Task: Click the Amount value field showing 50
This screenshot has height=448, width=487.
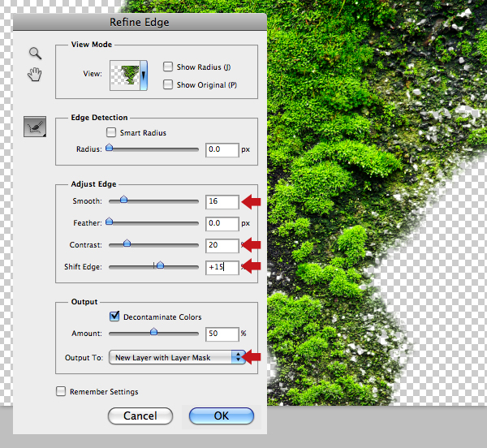Action: point(222,334)
